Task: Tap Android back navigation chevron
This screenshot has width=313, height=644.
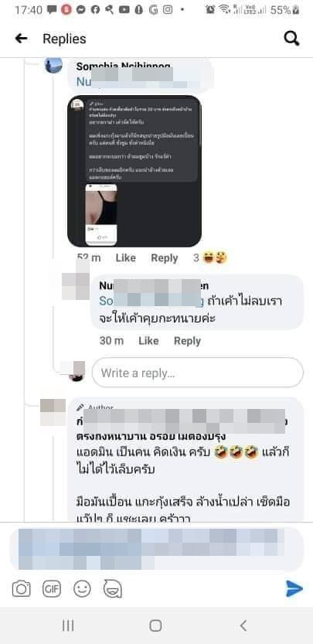Action: pos(243,625)
